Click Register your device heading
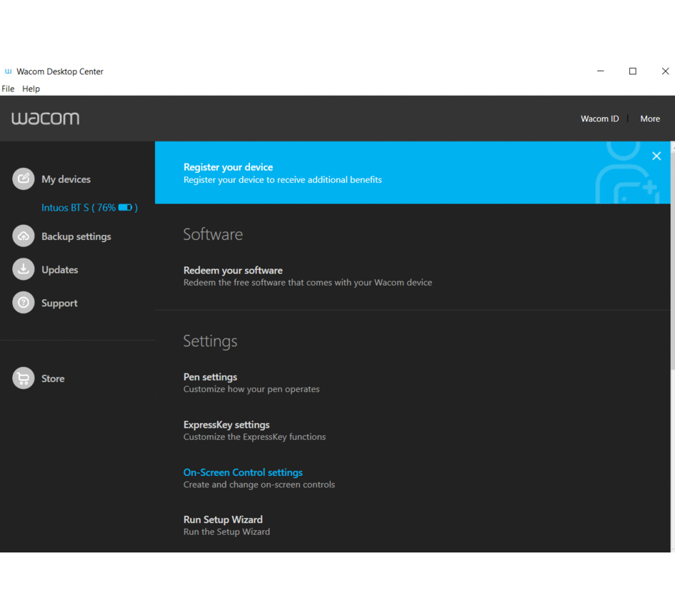Image resolution: width=675 pixels, height=616 pixels. (x=228, y=167)
